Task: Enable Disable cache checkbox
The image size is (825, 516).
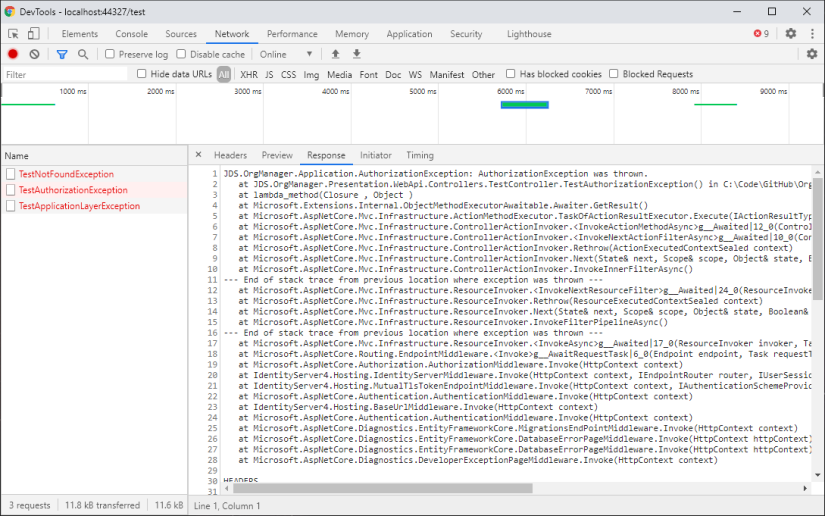Action: click(181, 54)
